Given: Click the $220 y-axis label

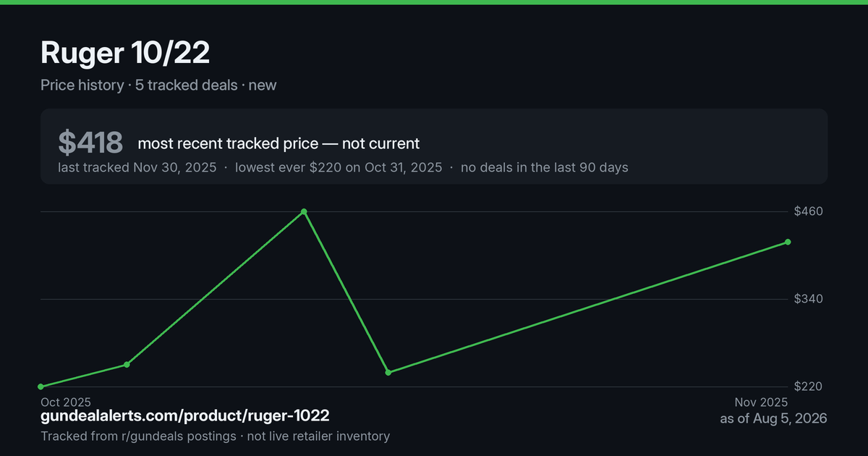Looking at the screenshot, I should coord(809,387).
